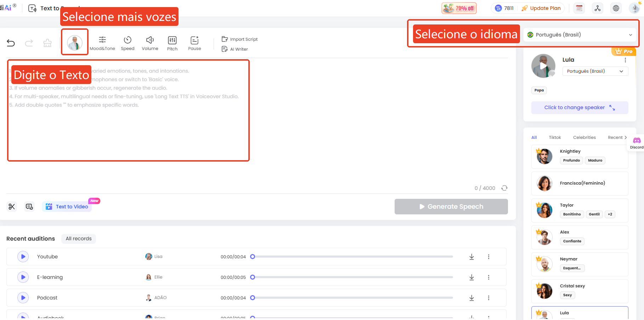Choose the Cristal sexy voice
The height and width of the screenshot is (320, 644).
(580, 291)
